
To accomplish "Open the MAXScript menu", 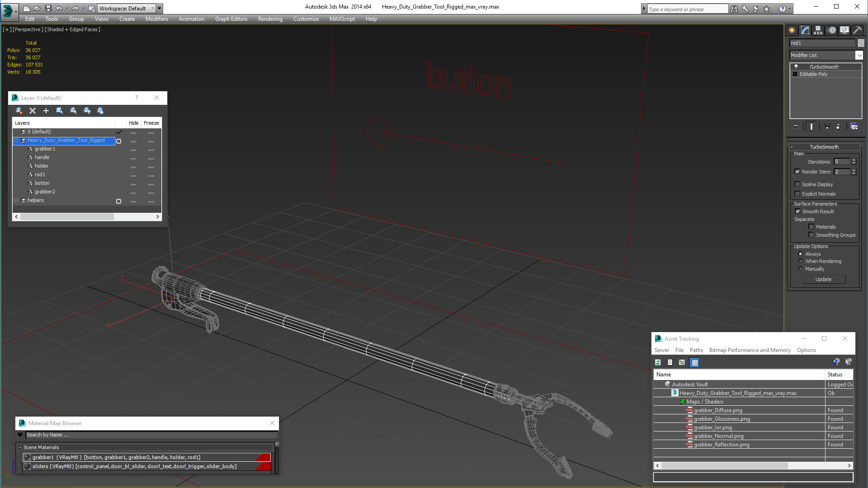I will (342, 19).
